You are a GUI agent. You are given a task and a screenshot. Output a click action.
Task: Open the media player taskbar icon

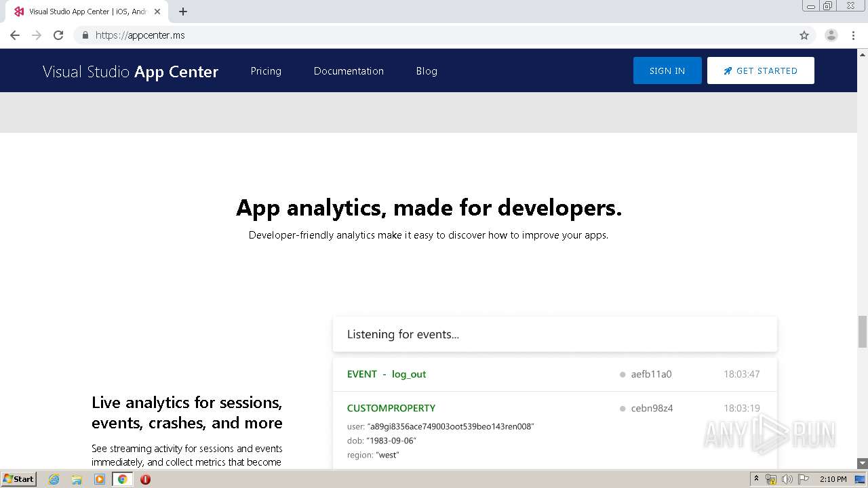pos(100,479)
